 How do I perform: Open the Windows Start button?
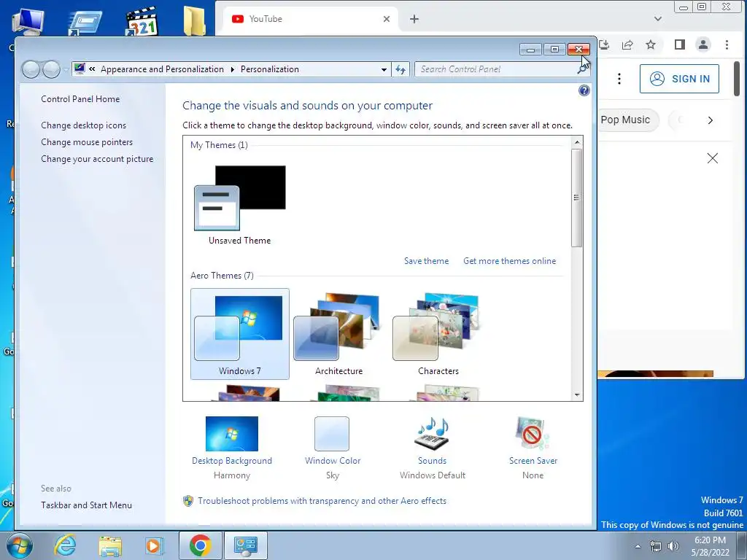[x=19, y=545]
